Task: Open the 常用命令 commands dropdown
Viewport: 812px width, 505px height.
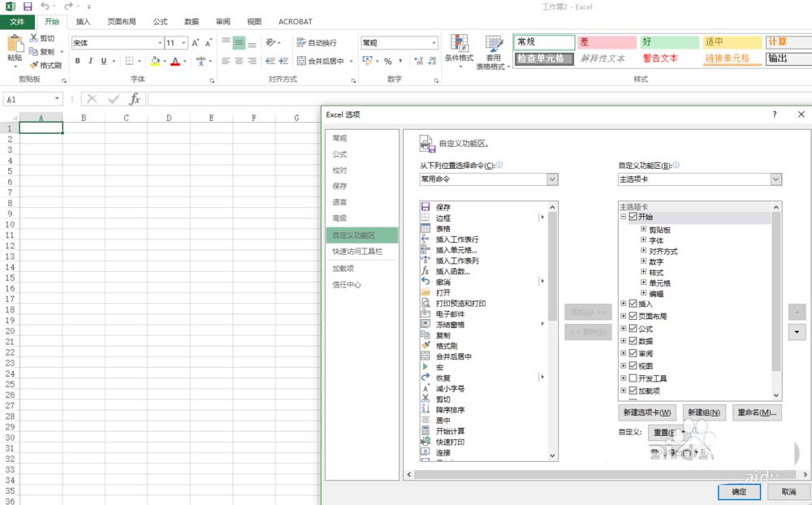Action: (x=552, y=179)
